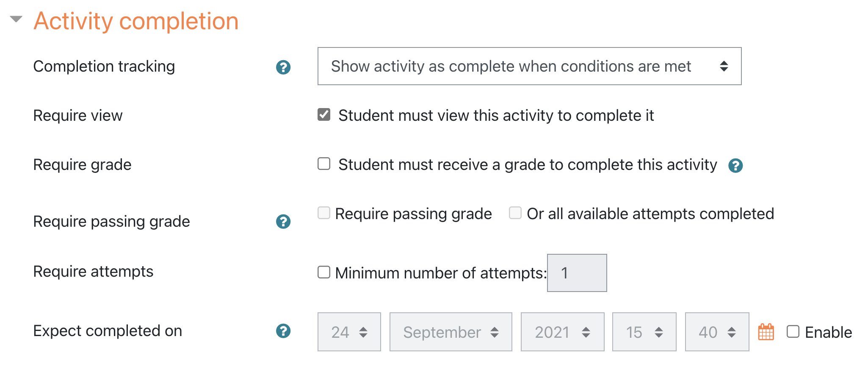
Task: Tick the Enable expected completion checkbox
Action: pyautogui.click(x=793, y=331)
